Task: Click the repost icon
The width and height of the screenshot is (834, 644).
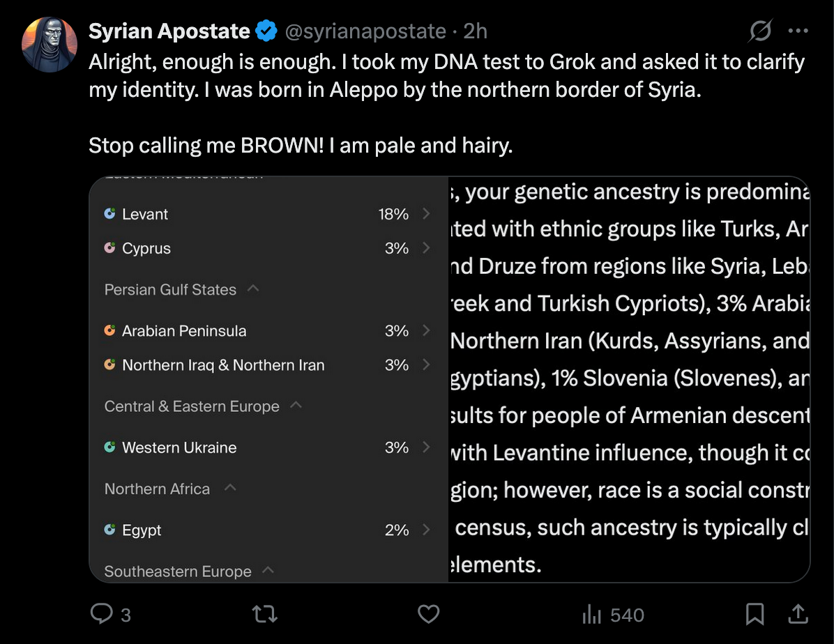Action: [x=264, y=614]
